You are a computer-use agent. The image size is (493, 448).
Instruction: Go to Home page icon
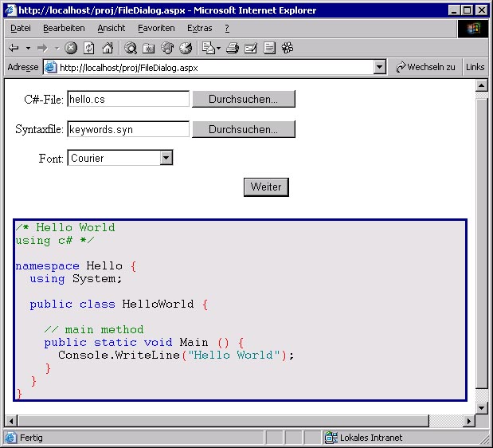108,48
